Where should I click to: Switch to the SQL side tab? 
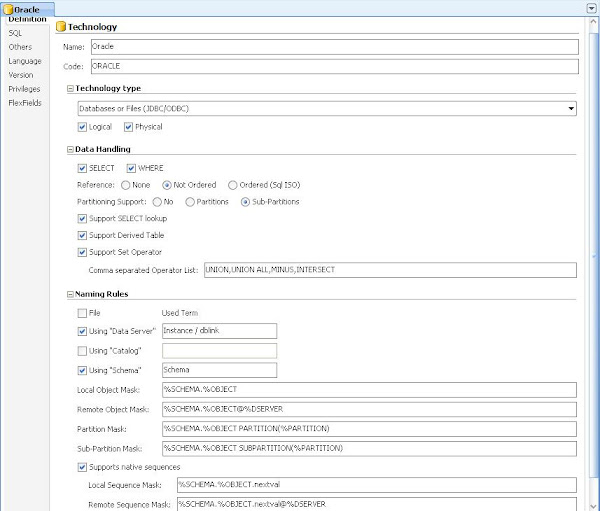click(x=15, y=33)
